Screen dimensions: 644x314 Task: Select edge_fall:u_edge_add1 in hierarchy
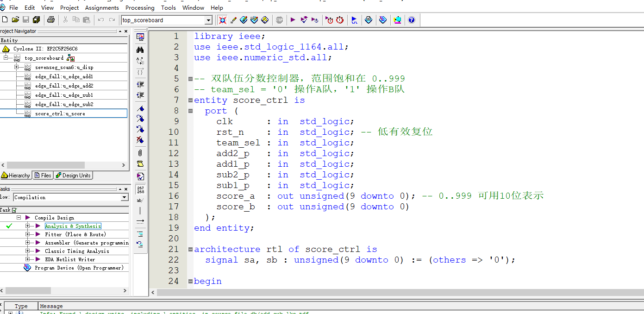click(64, 76)
